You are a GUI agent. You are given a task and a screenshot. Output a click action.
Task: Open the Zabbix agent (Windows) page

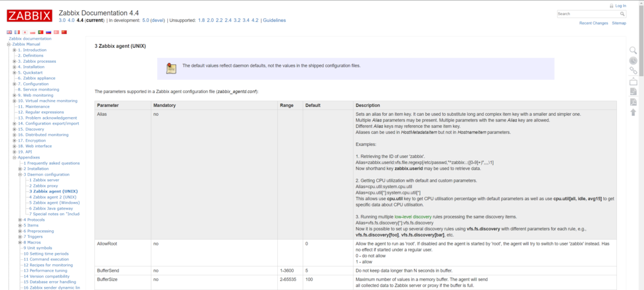click(56, 203)
